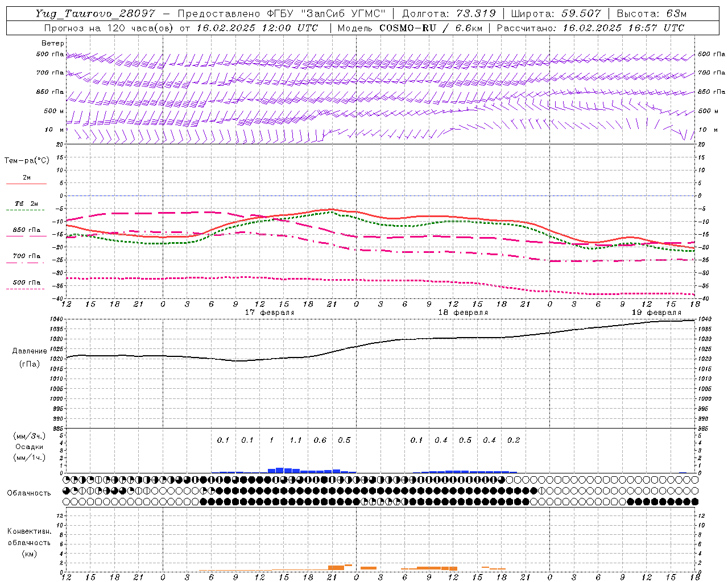Click the '(мм/3ч.)' unit label
The height and width of the screenshot is (582, 728).
click(x=30, y=436)
